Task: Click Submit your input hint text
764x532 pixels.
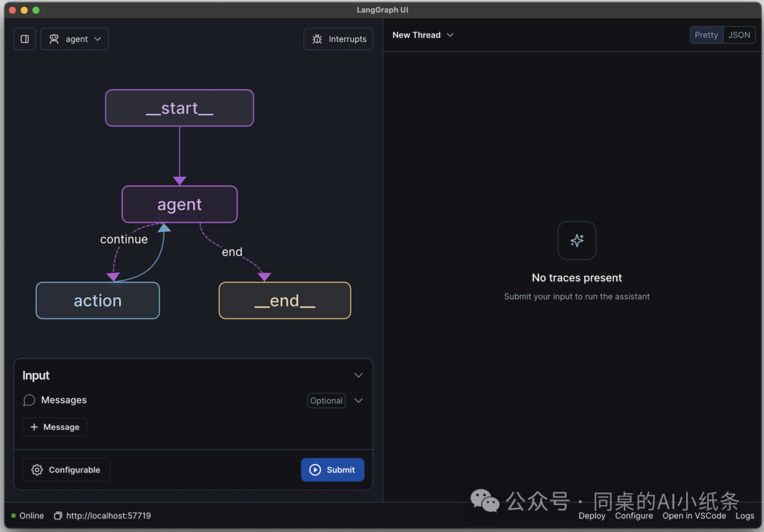Action: pyautogui.click(x=577, y=296)
